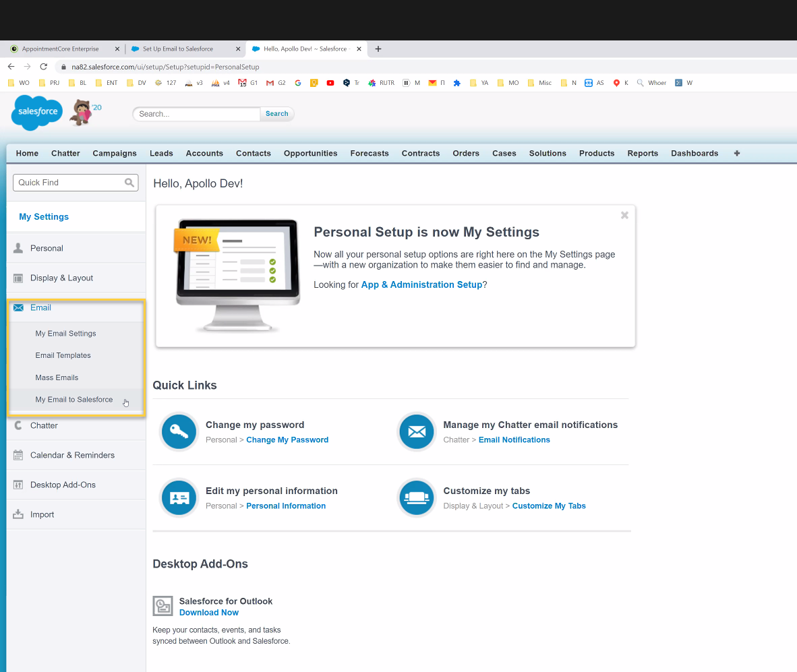Open Mass Emails in sidebar
The height and width of the screenshot is (672, 797).
[x=57, y=377]
